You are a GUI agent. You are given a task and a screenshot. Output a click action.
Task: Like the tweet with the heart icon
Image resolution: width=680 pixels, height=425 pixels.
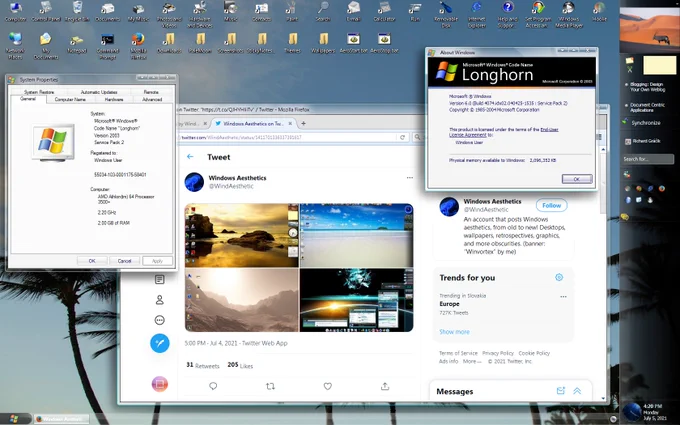(x=327, y=386)
